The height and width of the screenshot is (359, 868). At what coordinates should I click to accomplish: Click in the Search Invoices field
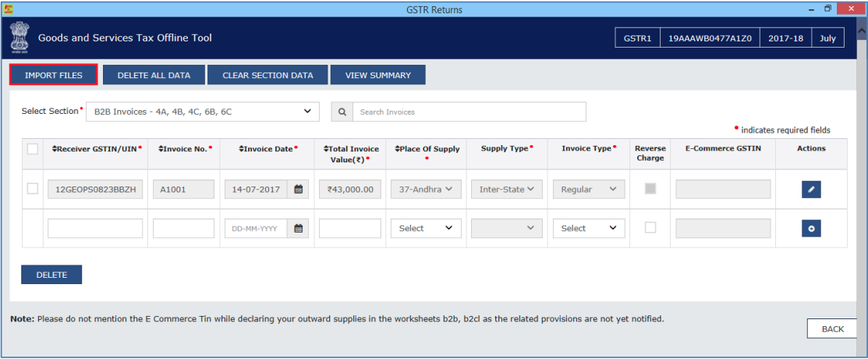[x=469, y=112]
